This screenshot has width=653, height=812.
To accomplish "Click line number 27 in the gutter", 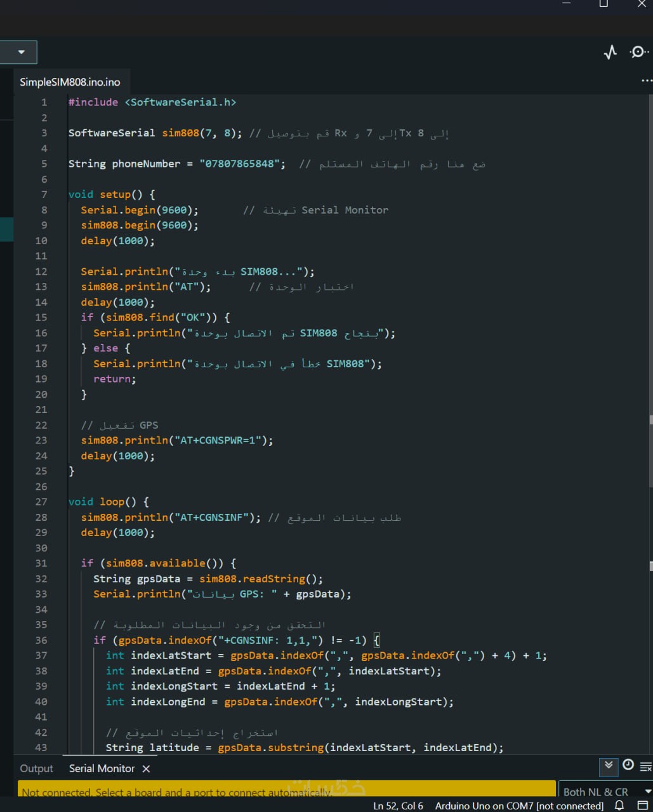I will point(41,502).
